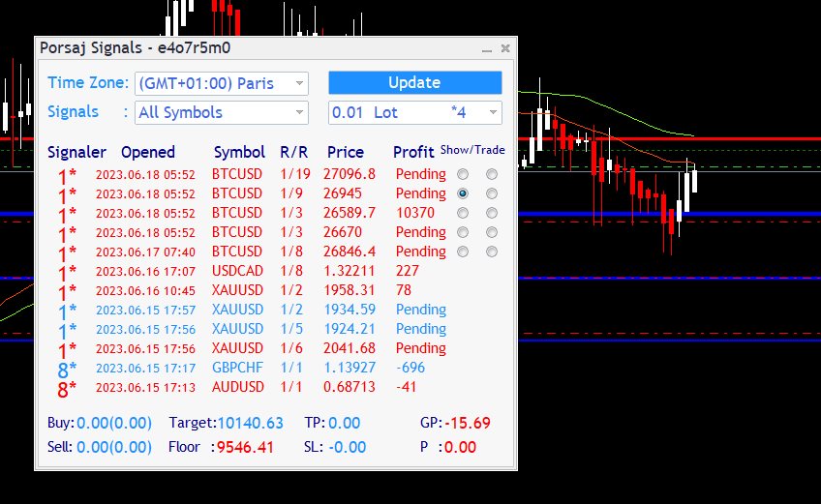This screenshot has height=504, width=821.
Task: Select Trade radio for BTCUSD 27096.8 row
Action: pyautogui.click(x=492, y=174)
